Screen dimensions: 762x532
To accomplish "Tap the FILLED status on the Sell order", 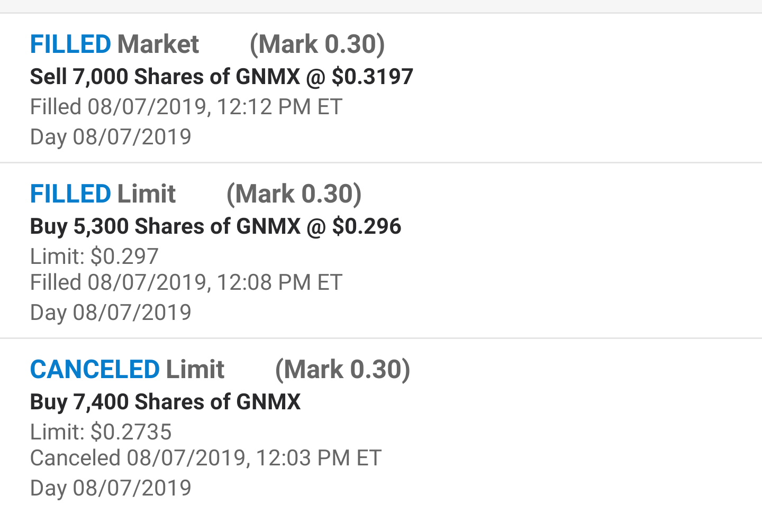I will pos(70,44).
